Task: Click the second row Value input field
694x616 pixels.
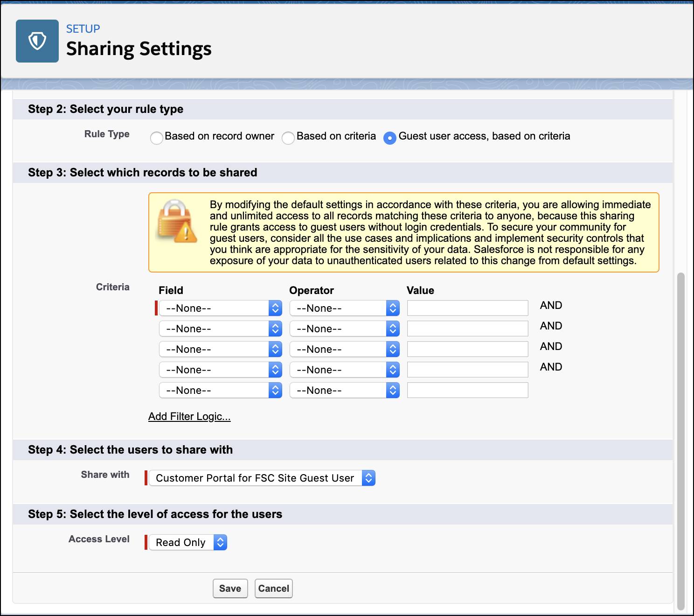Action: 468,329
